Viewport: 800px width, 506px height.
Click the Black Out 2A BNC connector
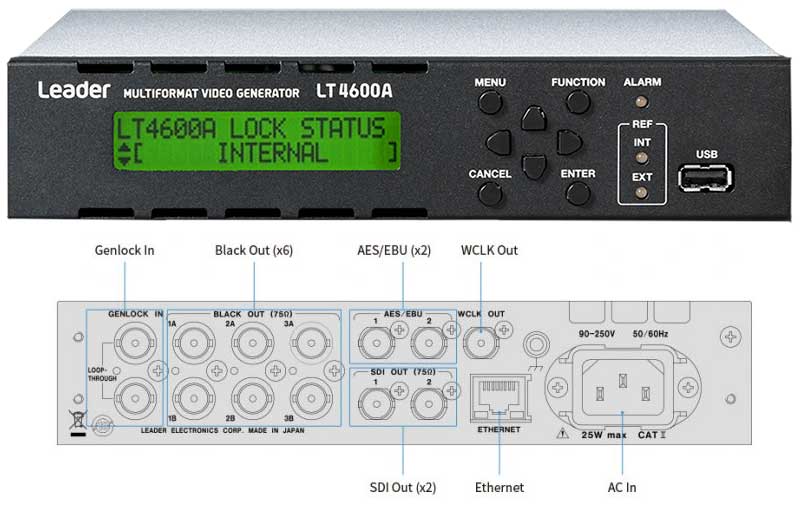click(x=252, y=344)
